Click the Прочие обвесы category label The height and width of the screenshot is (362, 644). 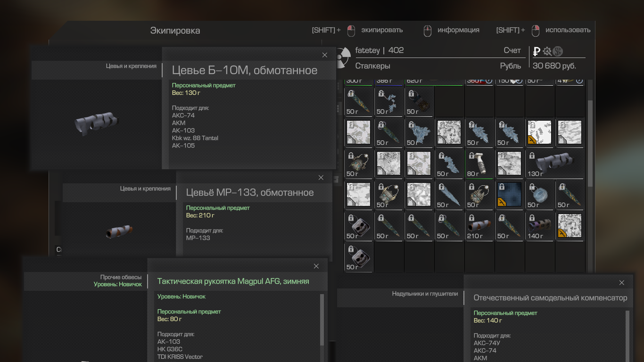tap(121, 277)
